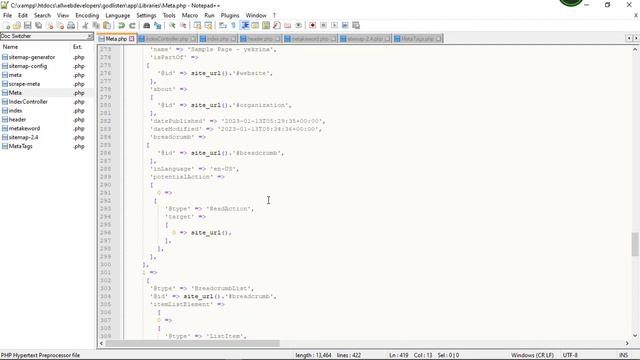Screen dimensions: 640x360
Task: Click the Close All toolbar icon
Action: pyautogui.click(x=60, y=25)
